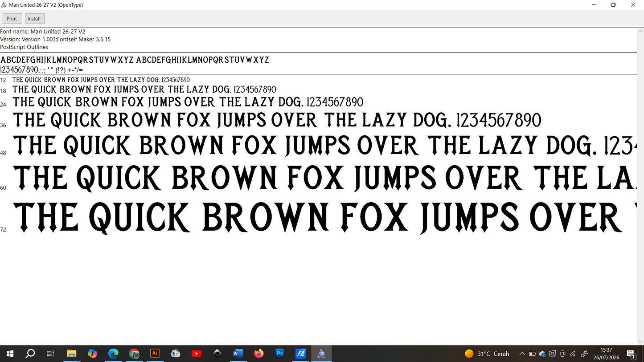Open Task View on the taskbar

(x=50, y=354)
